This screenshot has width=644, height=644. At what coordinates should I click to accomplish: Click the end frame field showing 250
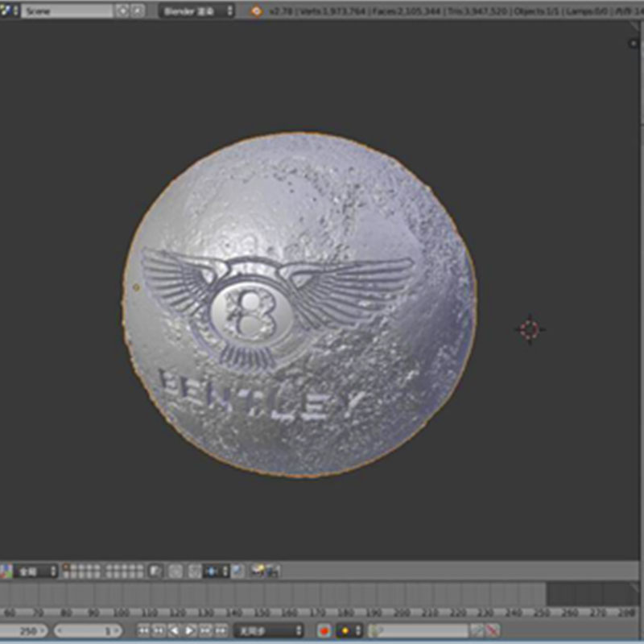click(x=24, y=631)
